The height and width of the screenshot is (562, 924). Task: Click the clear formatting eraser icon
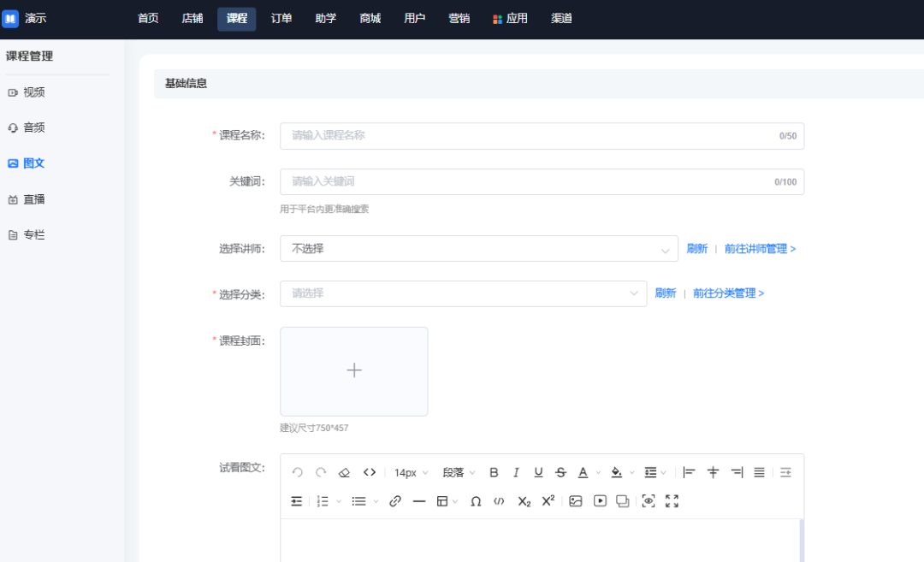coord(345,472)
